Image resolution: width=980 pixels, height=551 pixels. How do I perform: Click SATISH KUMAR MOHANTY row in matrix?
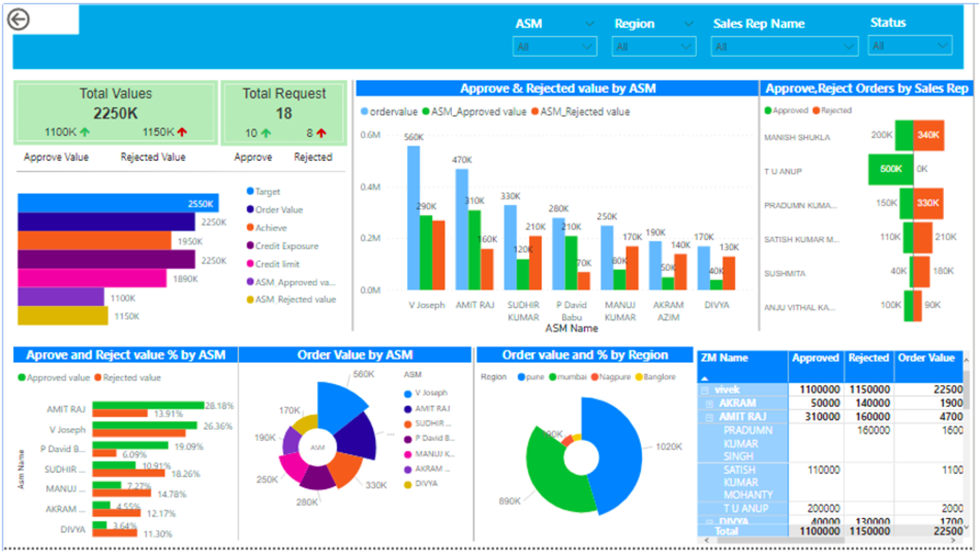831,482
